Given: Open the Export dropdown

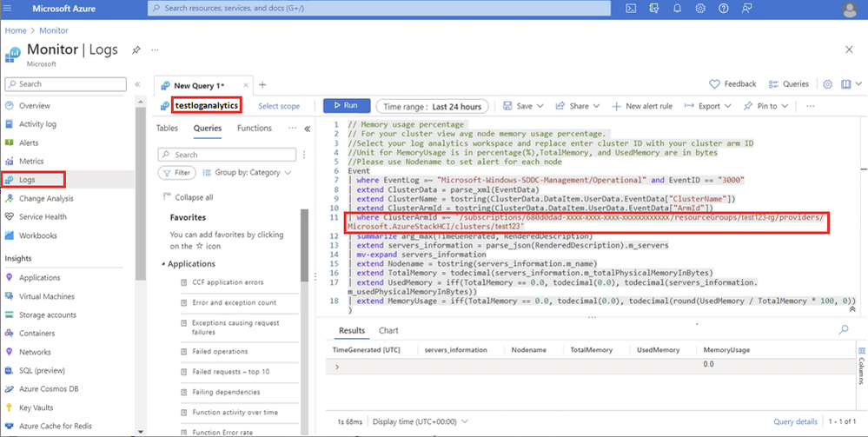Looking at the screenshot, I should pyautogui.click(x=708, y=106).
